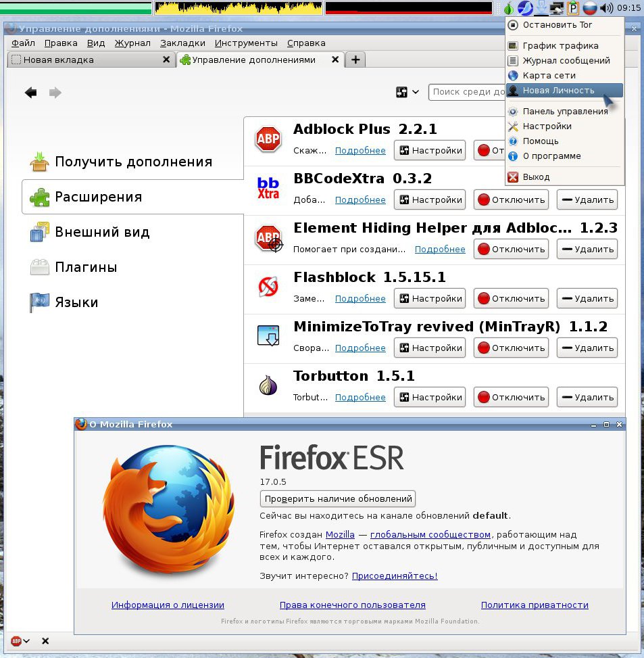
Task: Click the green onion Tor tray icon
Action: click(x=508, y=7)
